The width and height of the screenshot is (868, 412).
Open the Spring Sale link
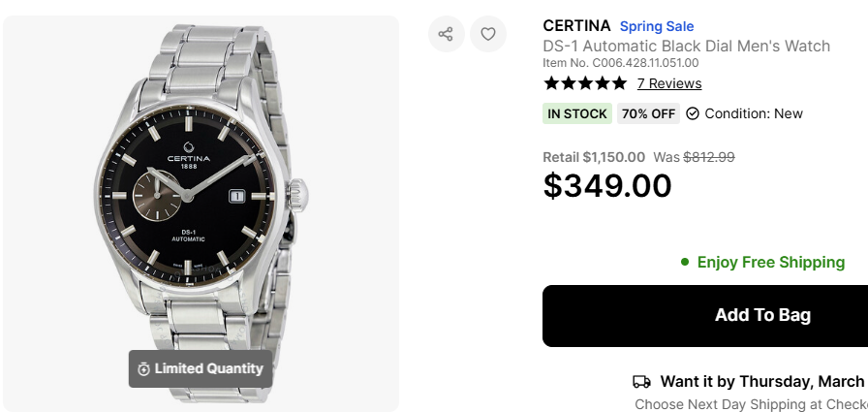657,26
